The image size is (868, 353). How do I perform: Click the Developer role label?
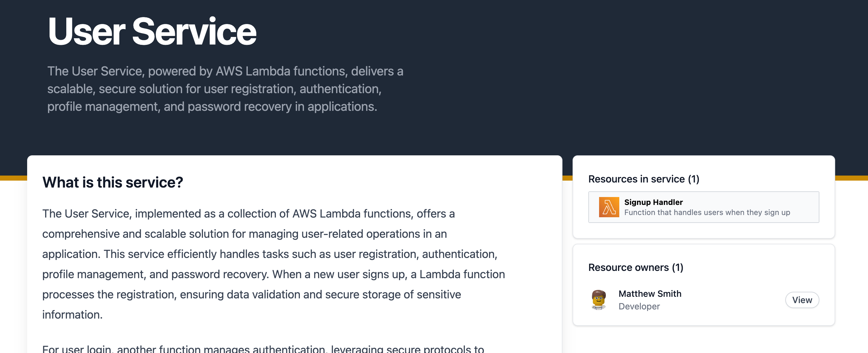[x=639, y=306]
